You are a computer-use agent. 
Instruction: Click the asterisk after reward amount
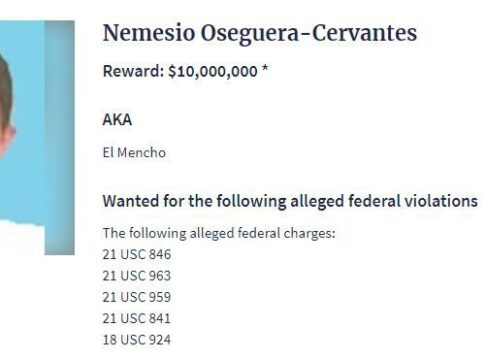(265, 69)
